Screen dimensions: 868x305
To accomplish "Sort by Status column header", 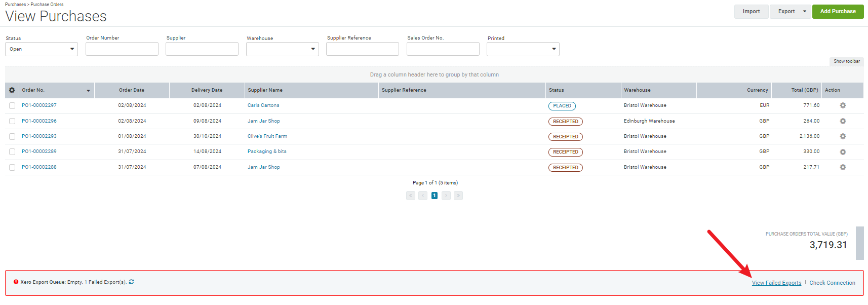I will [x=583, y=90].
